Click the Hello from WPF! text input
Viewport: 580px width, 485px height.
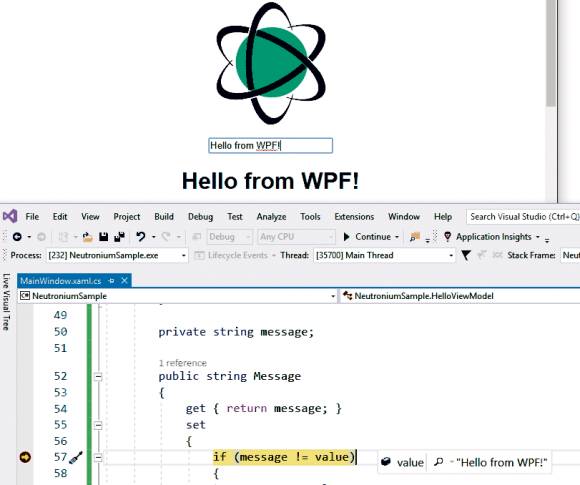pyautogui.click(x=271, y=145)
